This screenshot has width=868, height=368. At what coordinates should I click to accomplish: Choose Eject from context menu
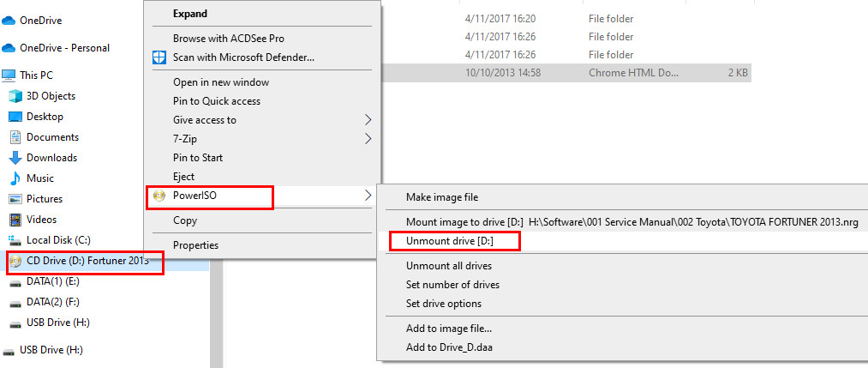[x=183, y=177]
